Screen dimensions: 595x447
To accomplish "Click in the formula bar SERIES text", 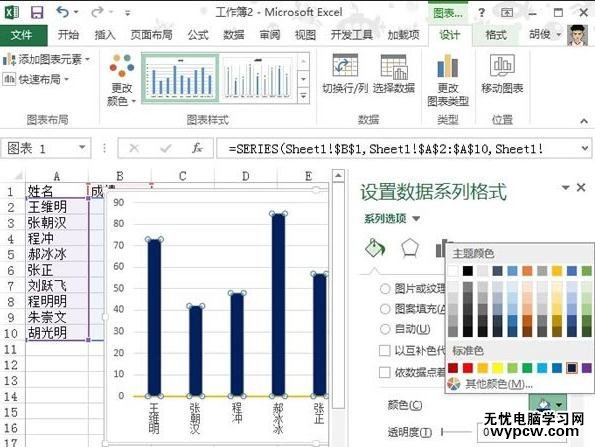I will (x=386, y=148).
